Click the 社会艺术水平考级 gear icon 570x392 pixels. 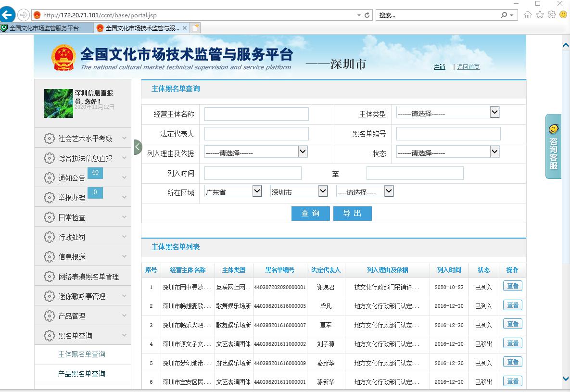pyautogui.click(x=49, y=138)
